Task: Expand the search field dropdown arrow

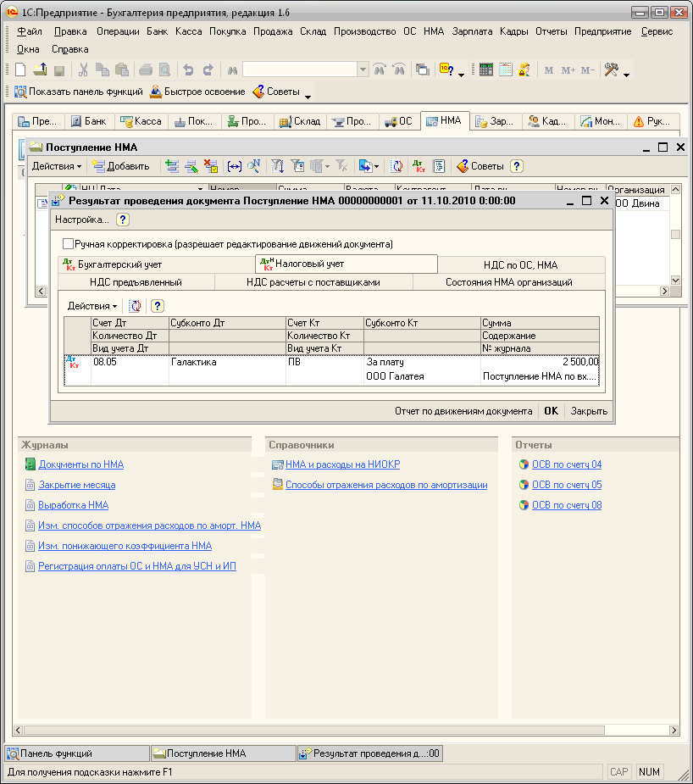Action: click(x=363, y=70)
